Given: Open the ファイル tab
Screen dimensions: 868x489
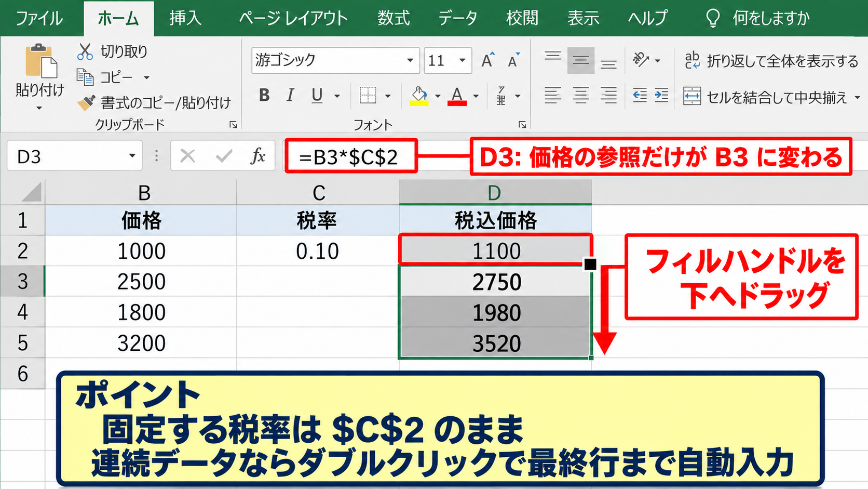Looking at the screenshot, I should [39, 19].
